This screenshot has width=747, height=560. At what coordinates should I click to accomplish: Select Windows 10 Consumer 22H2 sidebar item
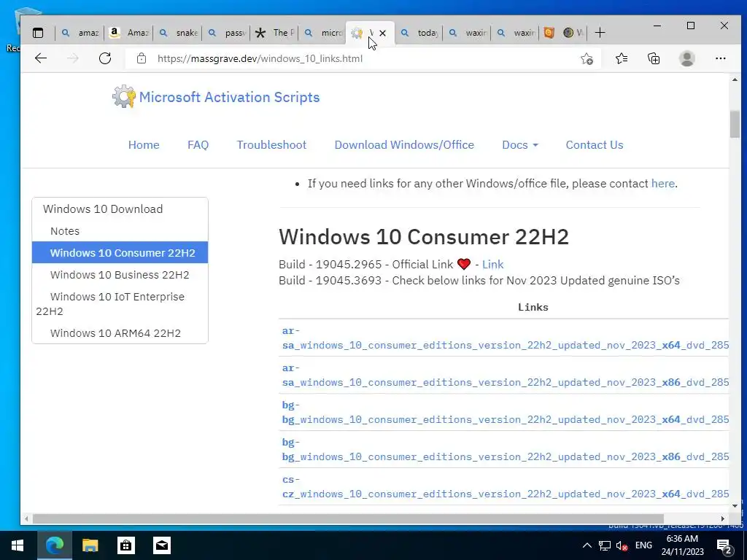tap(120, 252)
